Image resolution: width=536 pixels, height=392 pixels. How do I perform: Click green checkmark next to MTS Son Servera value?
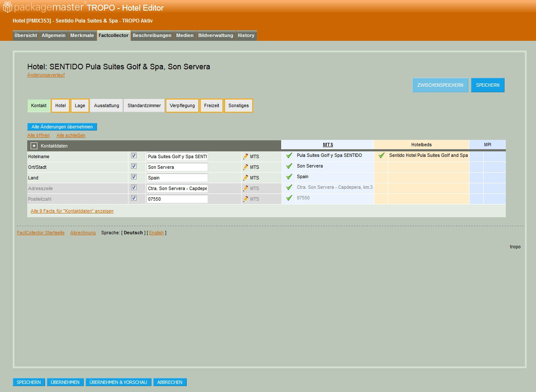289,166
